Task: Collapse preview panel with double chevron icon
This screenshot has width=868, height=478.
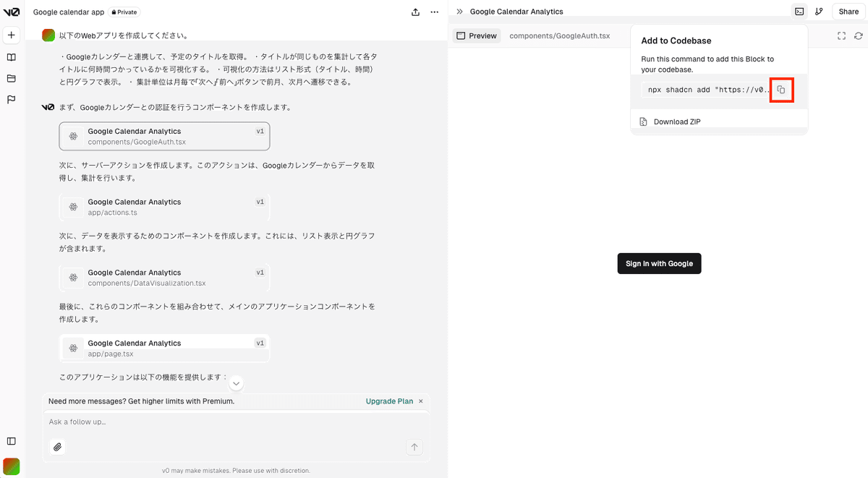Action: click(x=459, y=12)
